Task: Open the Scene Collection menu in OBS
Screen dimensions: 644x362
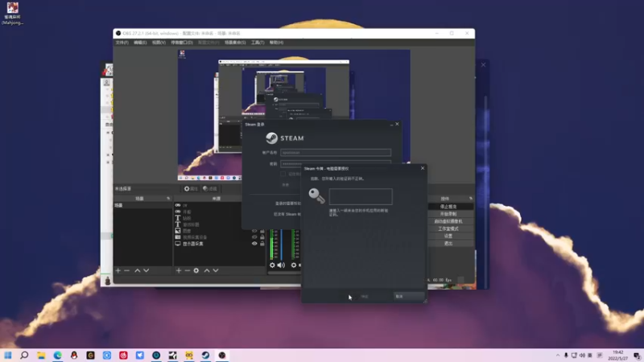Action: (235, 43)
